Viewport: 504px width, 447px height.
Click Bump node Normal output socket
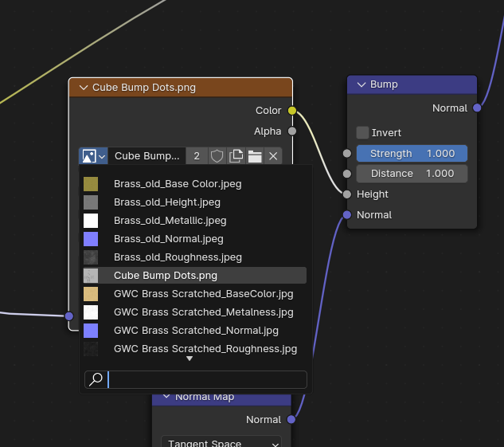(477, 108)
